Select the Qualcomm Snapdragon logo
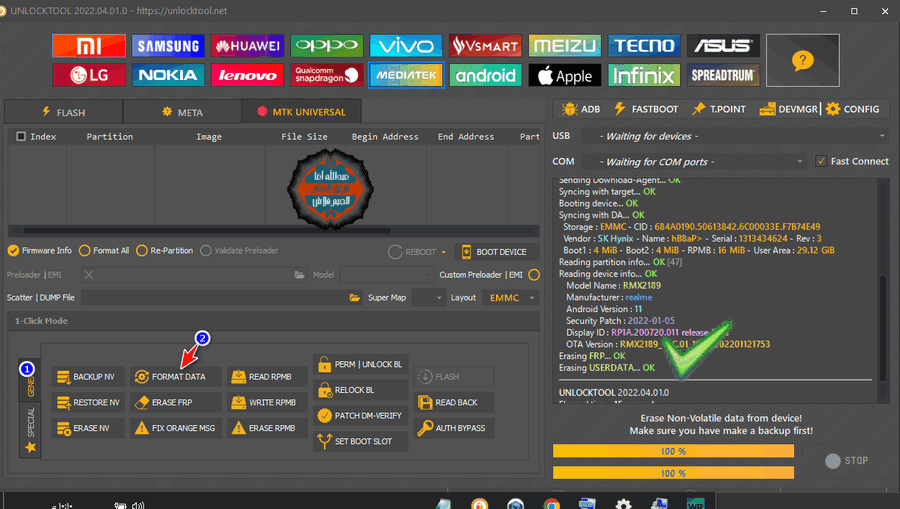 click(x=327, y=75)
